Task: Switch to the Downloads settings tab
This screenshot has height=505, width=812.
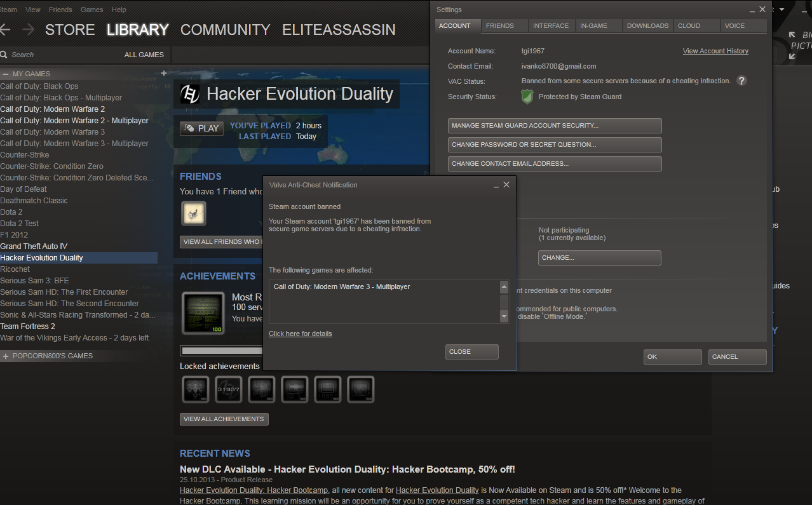Action: click(647, 25)
